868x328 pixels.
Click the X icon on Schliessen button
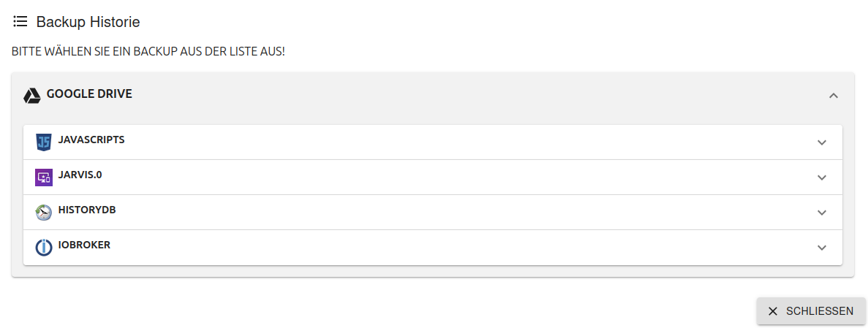(x=773, y=311)
